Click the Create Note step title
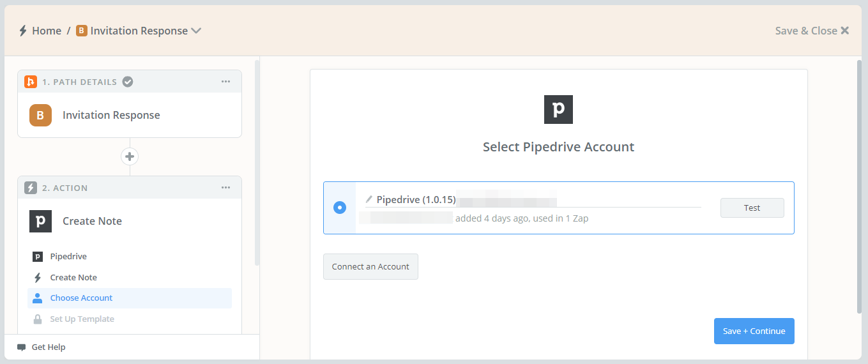Screen dimensions: 868x364 tap(92, 221)
